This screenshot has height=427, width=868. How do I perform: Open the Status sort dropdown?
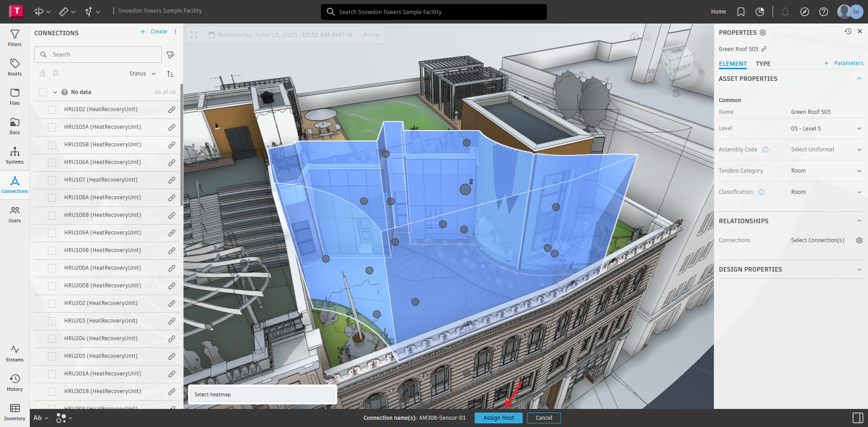tap(142, 74)
